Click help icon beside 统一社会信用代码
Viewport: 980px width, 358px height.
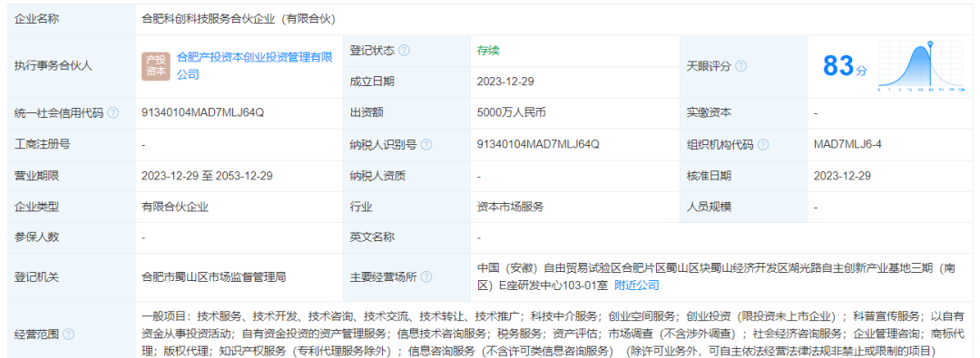[x=113, y=113]
